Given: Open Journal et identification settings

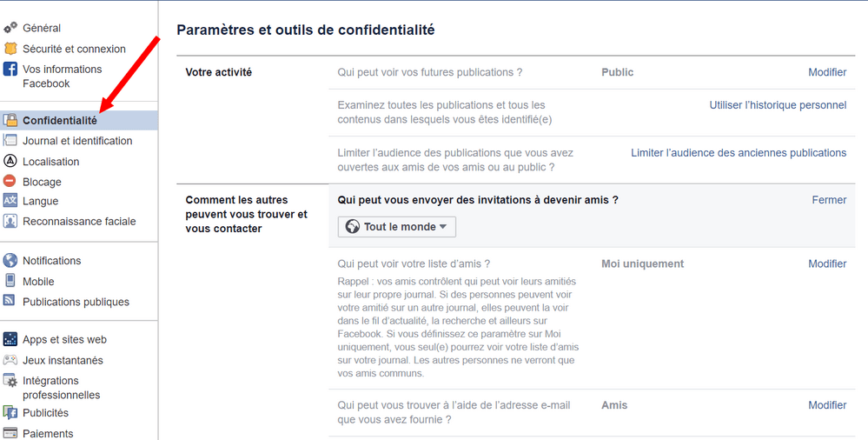Looking at the screenshot, I should click(x=77, y=141).
